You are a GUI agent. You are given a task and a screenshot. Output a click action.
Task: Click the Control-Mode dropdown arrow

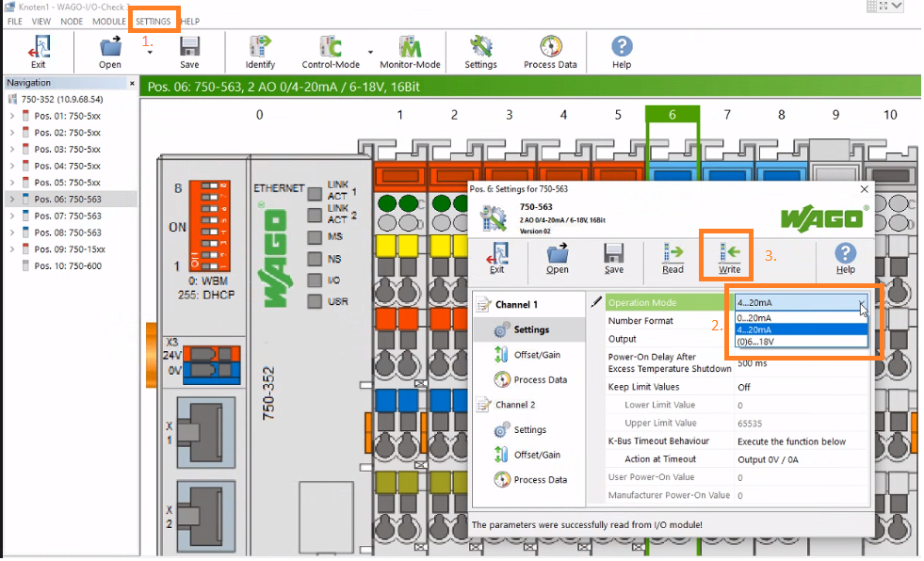click(371, 53)
